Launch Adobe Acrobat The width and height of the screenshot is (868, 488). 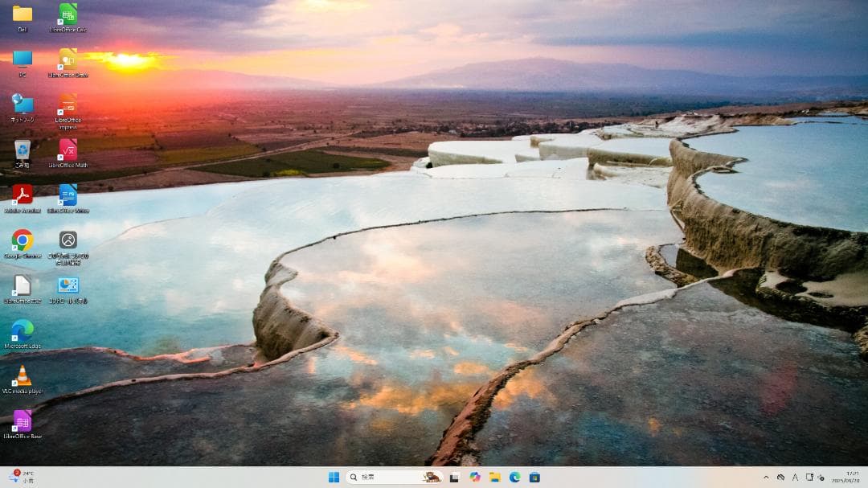(23, 195)
